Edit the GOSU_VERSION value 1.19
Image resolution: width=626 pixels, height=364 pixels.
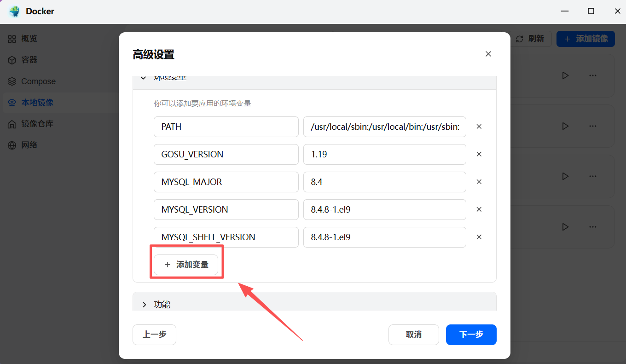(x=385, y=154)
